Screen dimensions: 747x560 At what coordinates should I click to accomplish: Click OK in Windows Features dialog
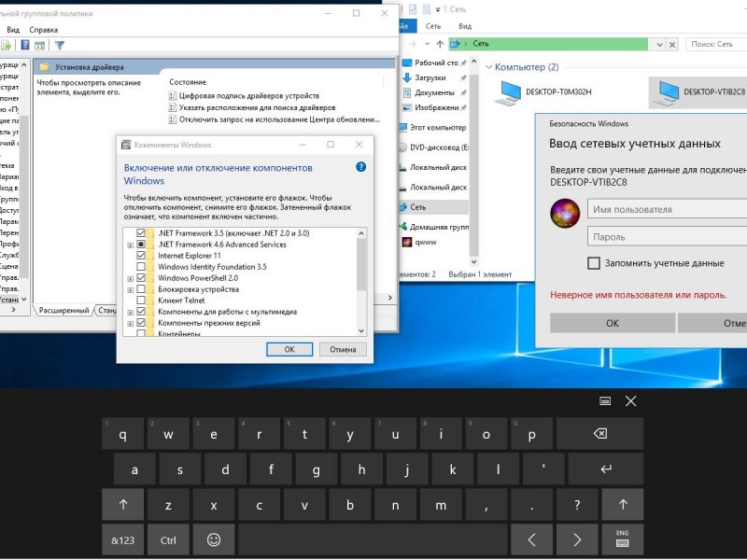(x=289, y=349)
